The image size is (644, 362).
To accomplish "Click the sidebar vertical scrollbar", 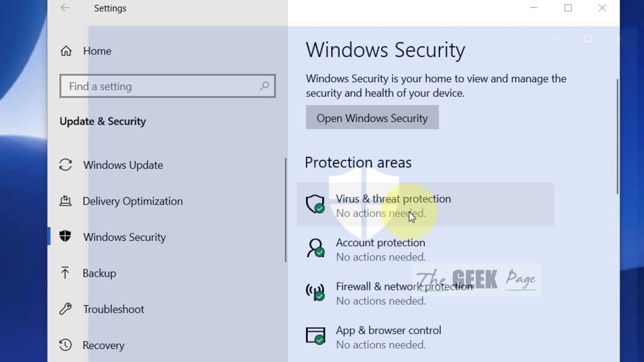I will [286, 210].
